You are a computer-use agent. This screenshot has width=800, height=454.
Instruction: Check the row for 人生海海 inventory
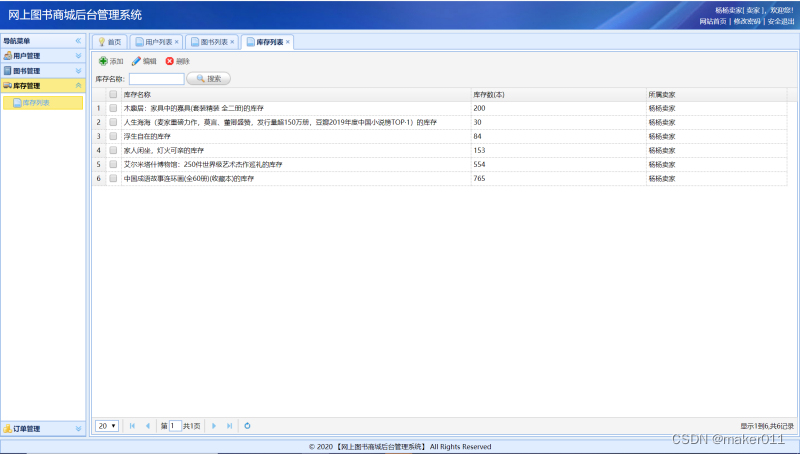[x=113, y=122]
